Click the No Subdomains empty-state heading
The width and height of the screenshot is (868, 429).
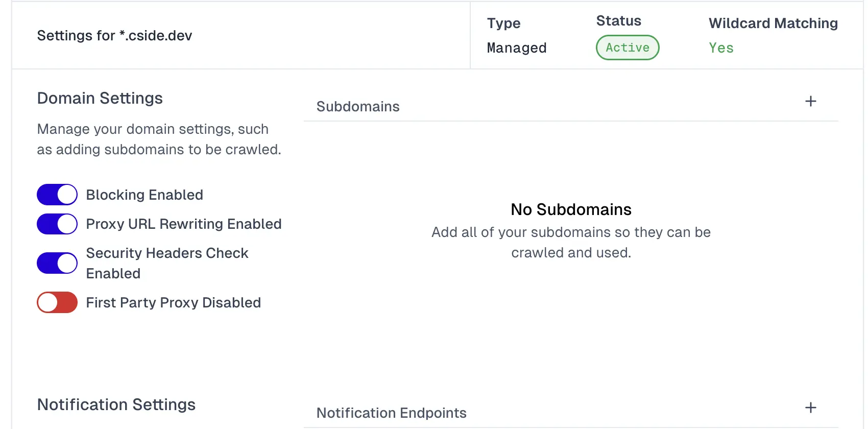tap(571, 209)
